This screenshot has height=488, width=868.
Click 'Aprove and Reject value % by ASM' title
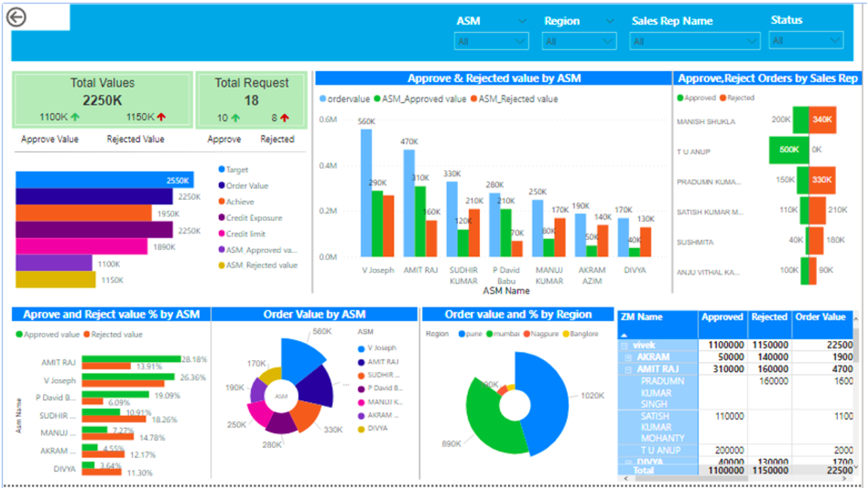point(111,314)
